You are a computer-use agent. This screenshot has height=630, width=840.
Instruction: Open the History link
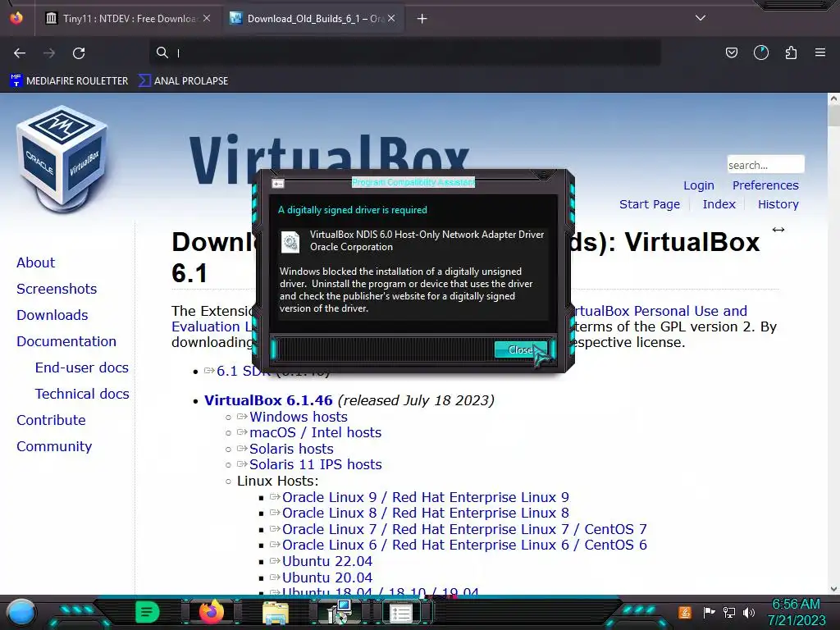[778, 204]
